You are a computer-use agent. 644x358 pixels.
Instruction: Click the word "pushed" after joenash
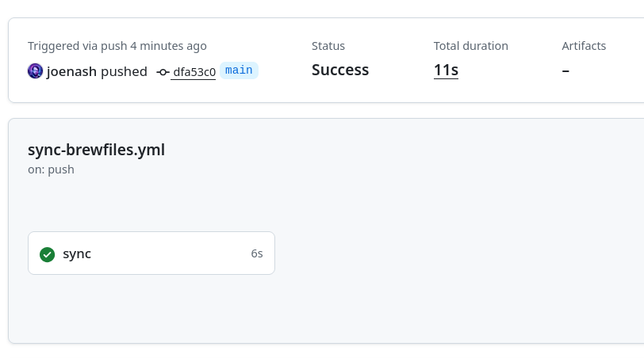point(124,71)
